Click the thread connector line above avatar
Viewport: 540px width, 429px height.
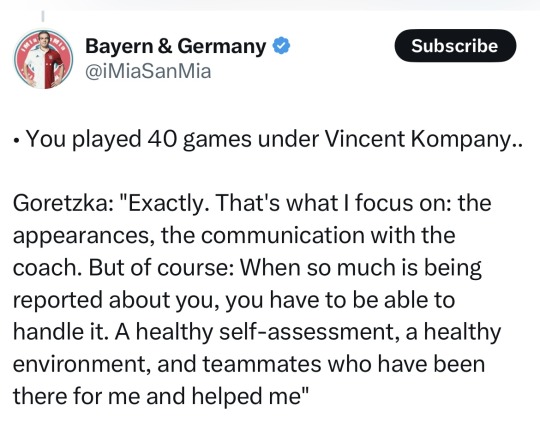(x=43, y=16)
